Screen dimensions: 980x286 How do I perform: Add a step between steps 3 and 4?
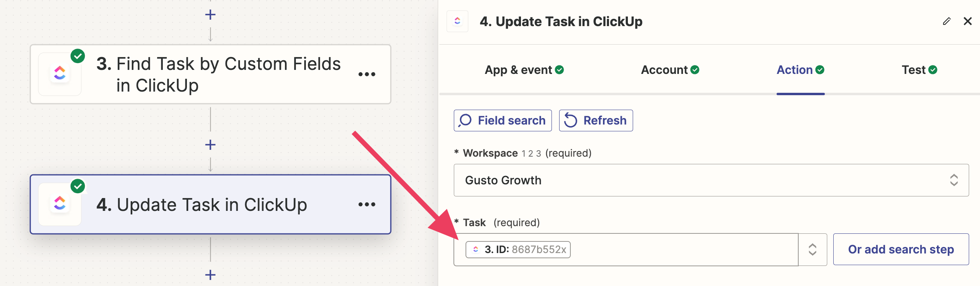(210, 145)
